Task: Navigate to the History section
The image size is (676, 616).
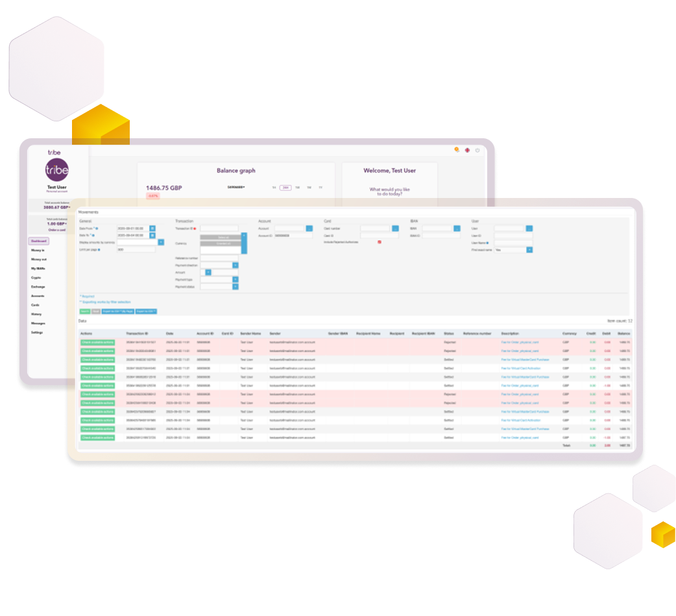Action: pos(36,314)
